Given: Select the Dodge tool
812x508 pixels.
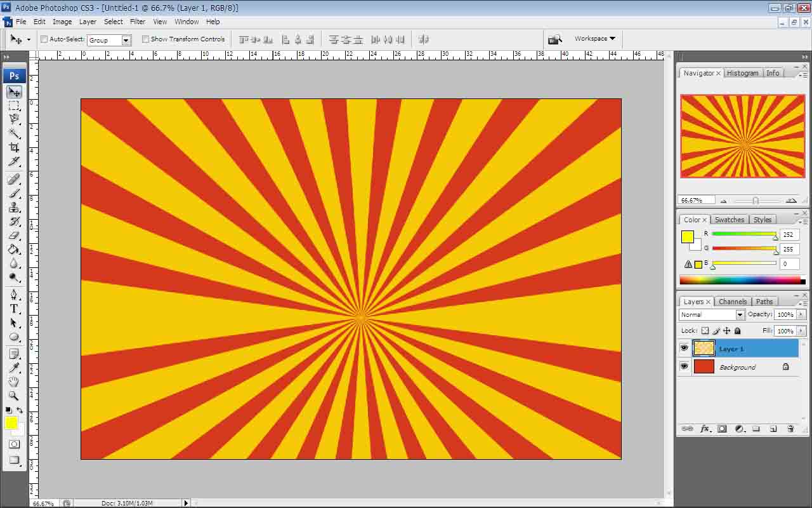Looking at the screenshot, I should pyautogui.click(x=14, y=277).
